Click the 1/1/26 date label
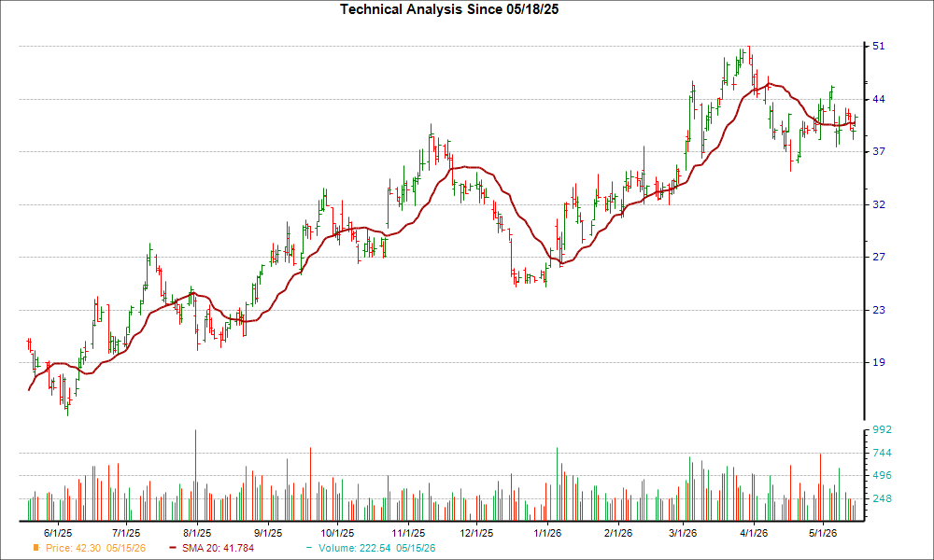Image resolution: width=934 pixels, height=560 pixels. 547,533
